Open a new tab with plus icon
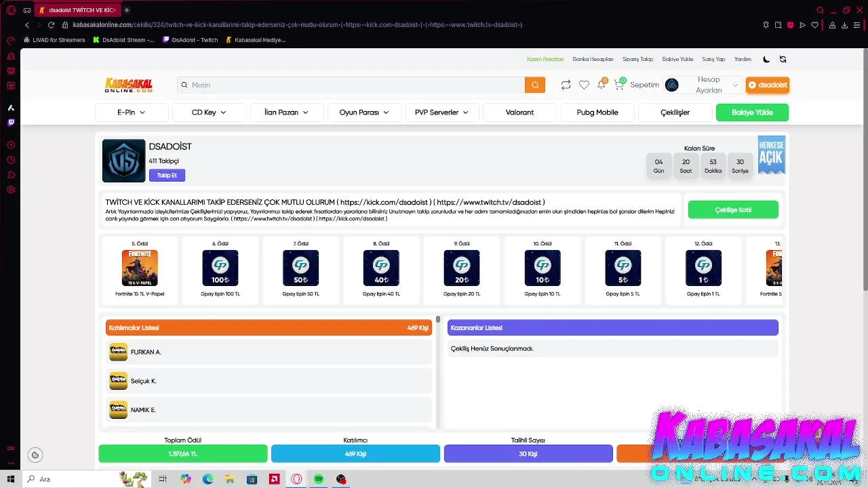Screen dimensions: 868x488 coord(127,10)
